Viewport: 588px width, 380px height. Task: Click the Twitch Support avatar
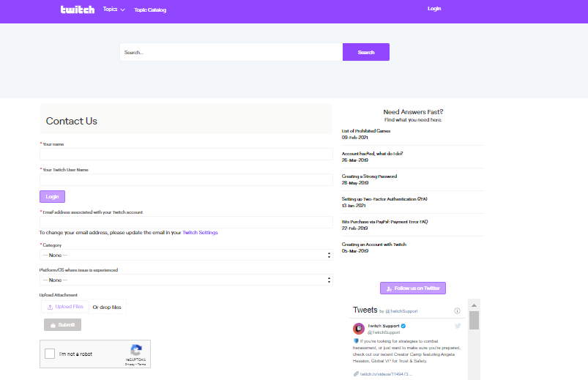[x=359, y=329]
